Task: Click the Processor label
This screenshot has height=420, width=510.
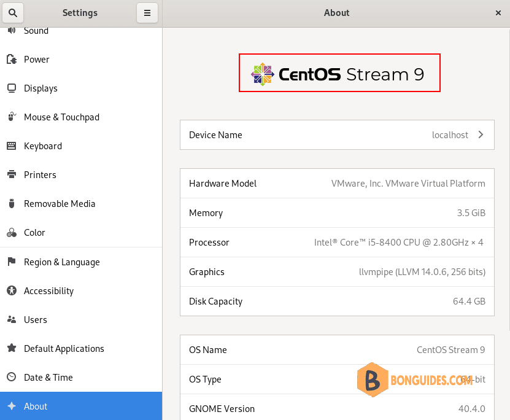Action: pos(209,243)
